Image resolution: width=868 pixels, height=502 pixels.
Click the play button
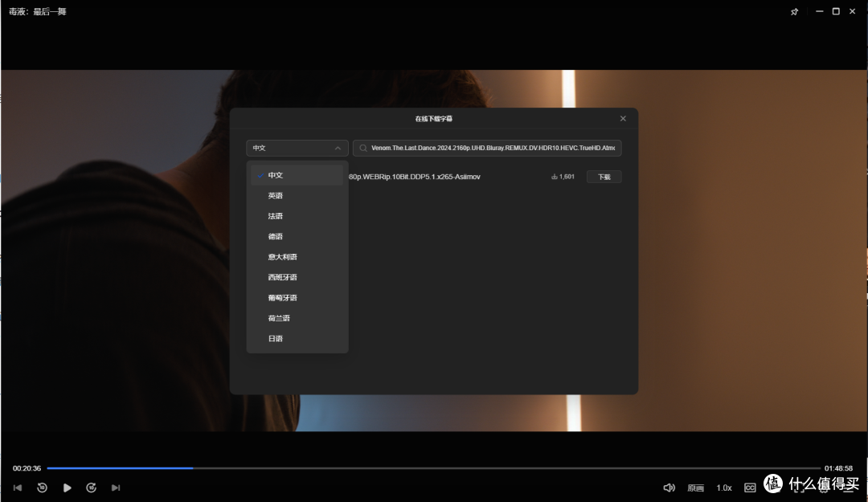(x=67, y=488)
